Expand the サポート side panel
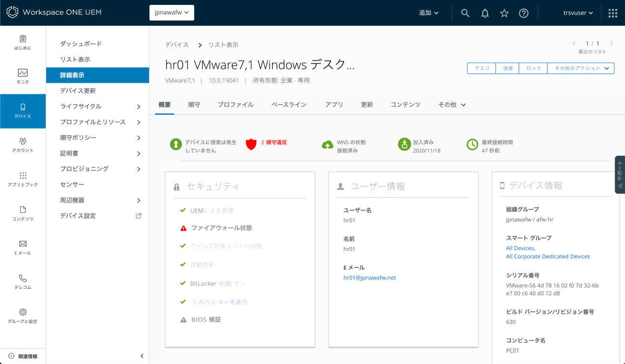 pos(620,175)
